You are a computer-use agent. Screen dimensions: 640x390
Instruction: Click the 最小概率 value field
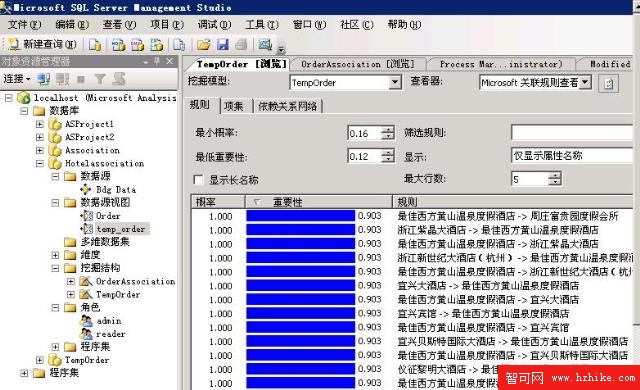pos(365,133)
